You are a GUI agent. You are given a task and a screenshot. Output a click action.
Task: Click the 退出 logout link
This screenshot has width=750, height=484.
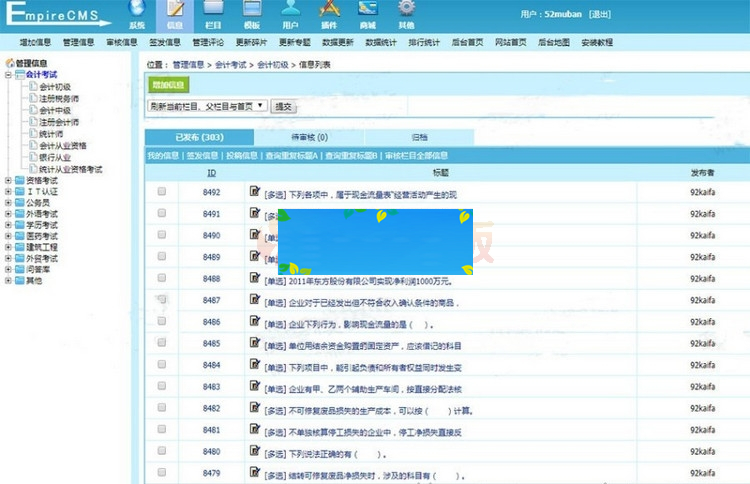coord(600,16)
